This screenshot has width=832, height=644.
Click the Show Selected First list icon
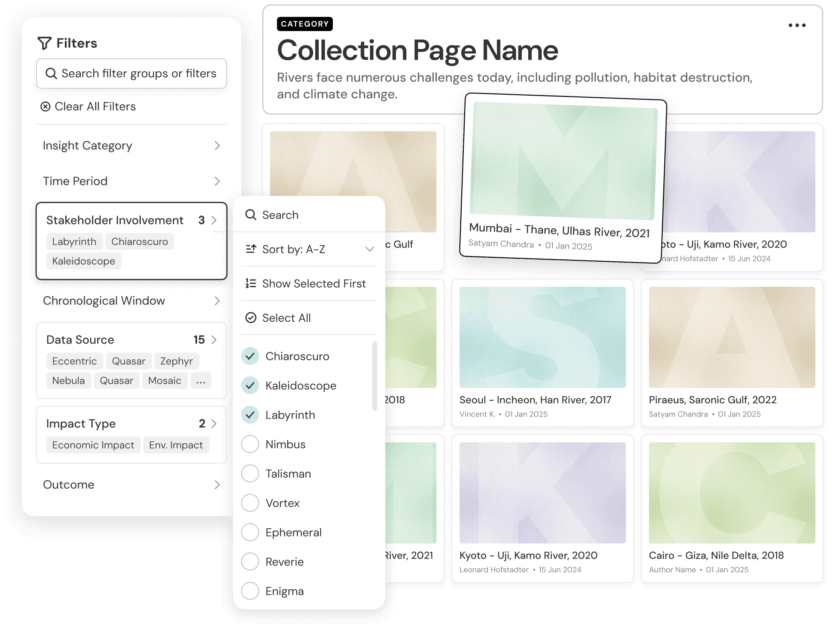251,283
